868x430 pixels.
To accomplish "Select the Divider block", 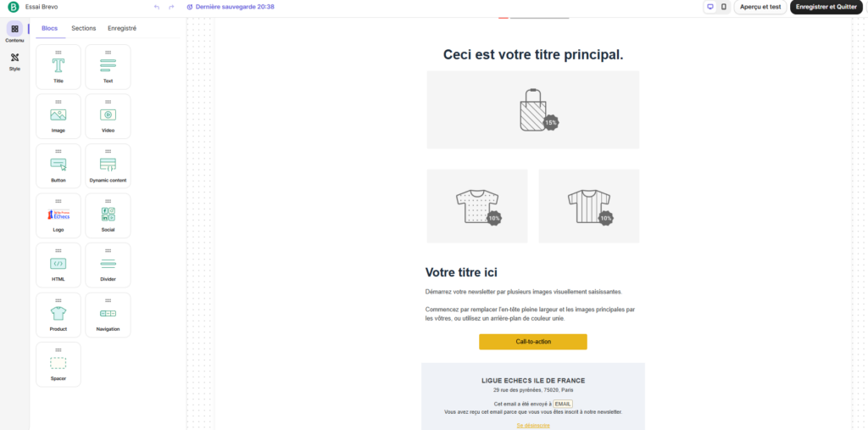I will point(108,264).
